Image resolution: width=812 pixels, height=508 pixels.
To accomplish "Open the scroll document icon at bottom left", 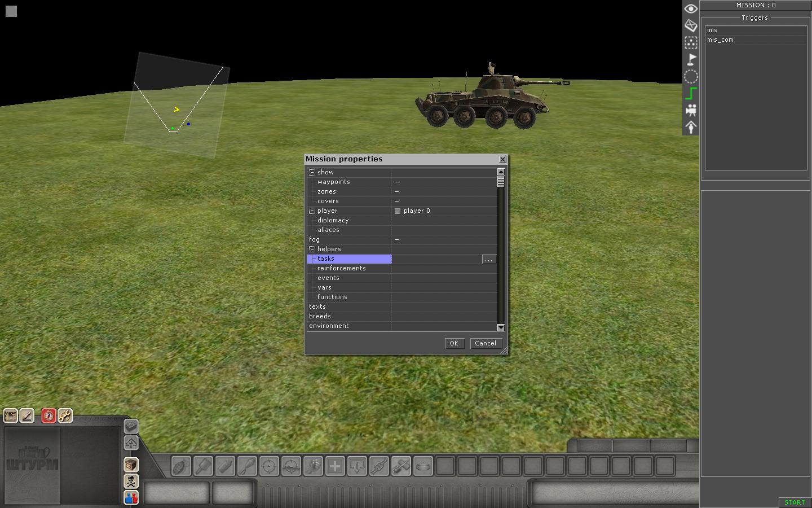I will (x=11, y=416).
